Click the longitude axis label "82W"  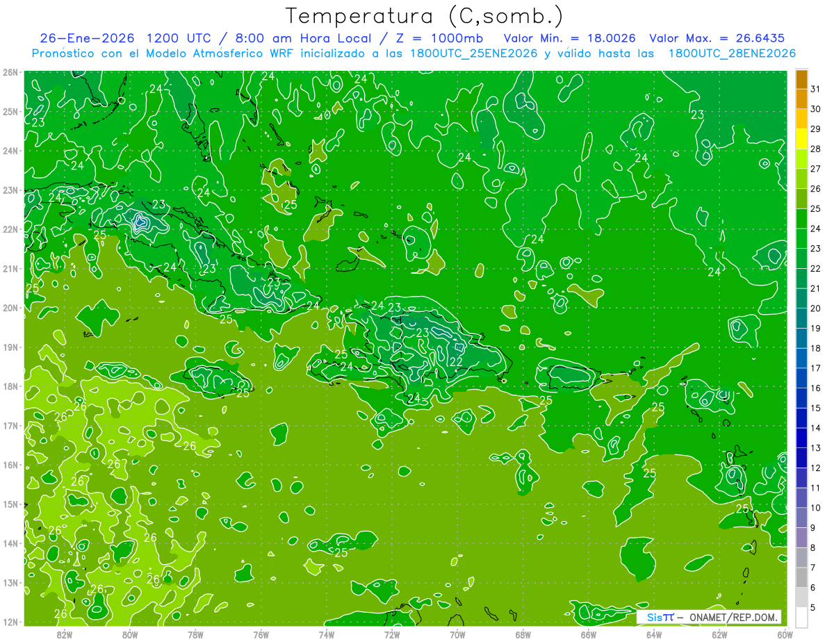coord(65,634)
